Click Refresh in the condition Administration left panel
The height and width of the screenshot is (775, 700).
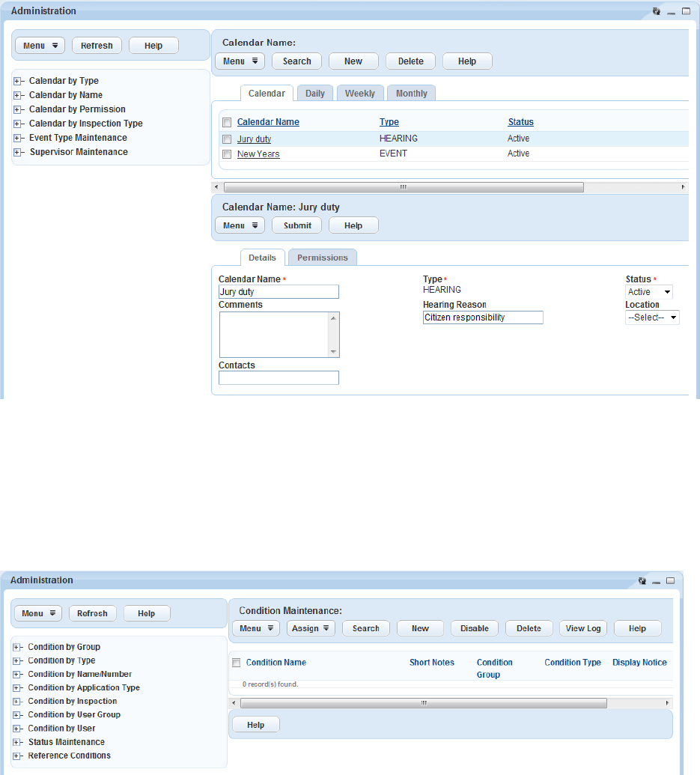click(x=92, y=613)
